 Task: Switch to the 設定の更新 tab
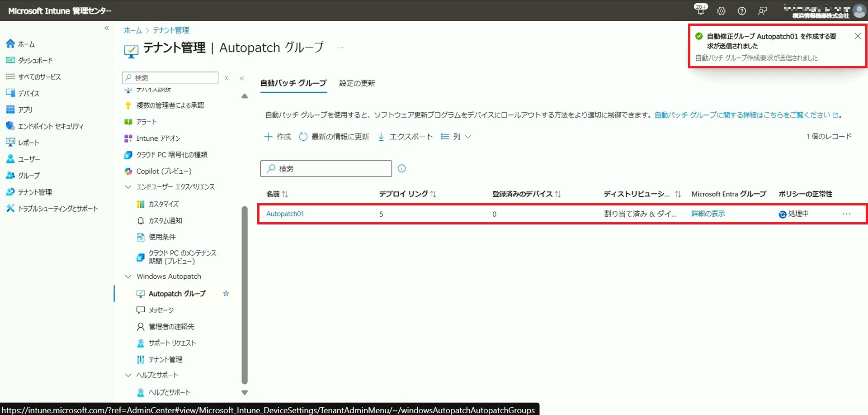click(357, 83)
